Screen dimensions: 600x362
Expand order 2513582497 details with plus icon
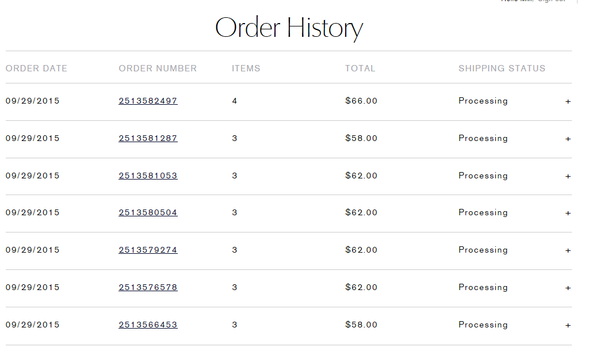coord(568,101)
